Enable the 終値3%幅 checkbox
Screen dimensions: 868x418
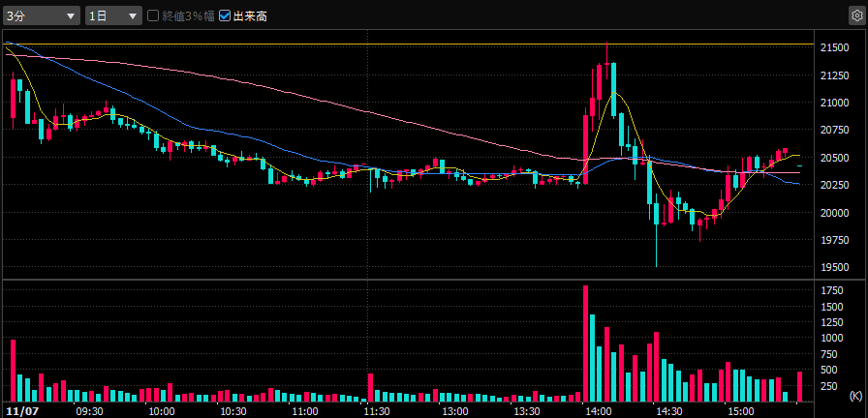coord(153,16)
